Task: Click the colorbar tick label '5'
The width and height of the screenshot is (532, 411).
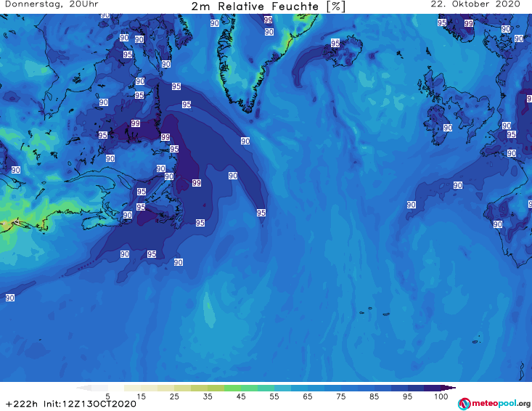Action: [107, 396]
